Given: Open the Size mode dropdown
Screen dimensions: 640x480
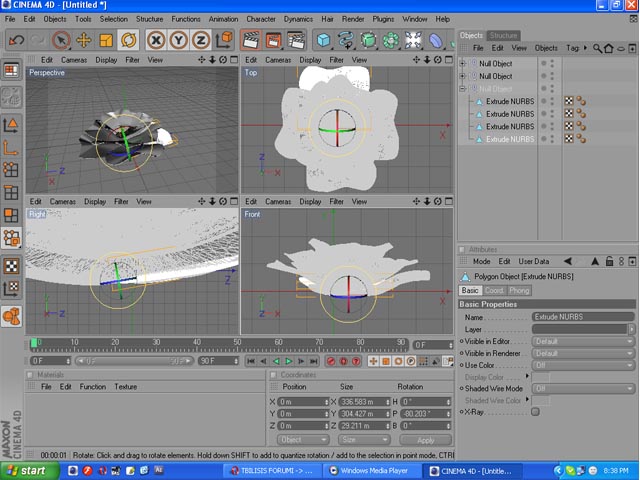Looking at the screenshot, I should click(x=363, y=440).
